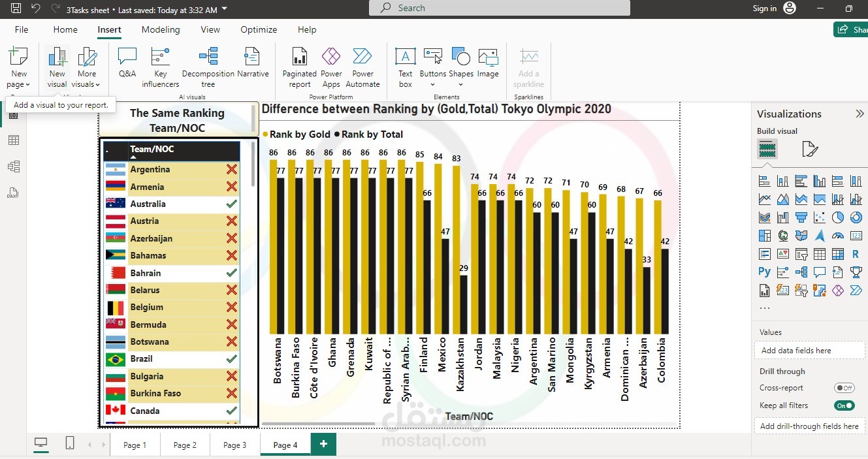Insert Image from the ribbon

(x=488, y=63)
